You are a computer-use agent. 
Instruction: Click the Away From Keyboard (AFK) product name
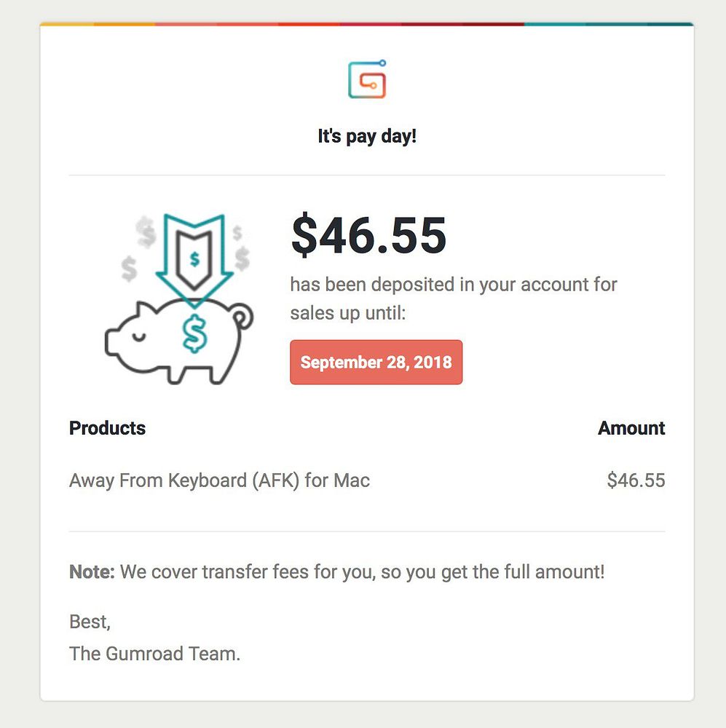click(219, 480)
